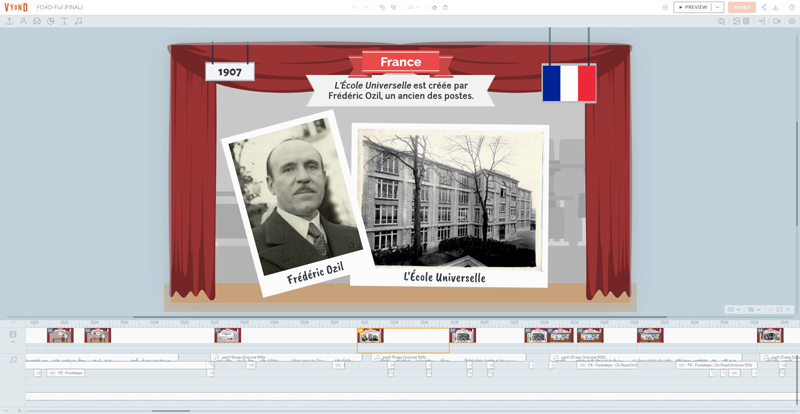Open the Character library

click(x=23, y=21)
